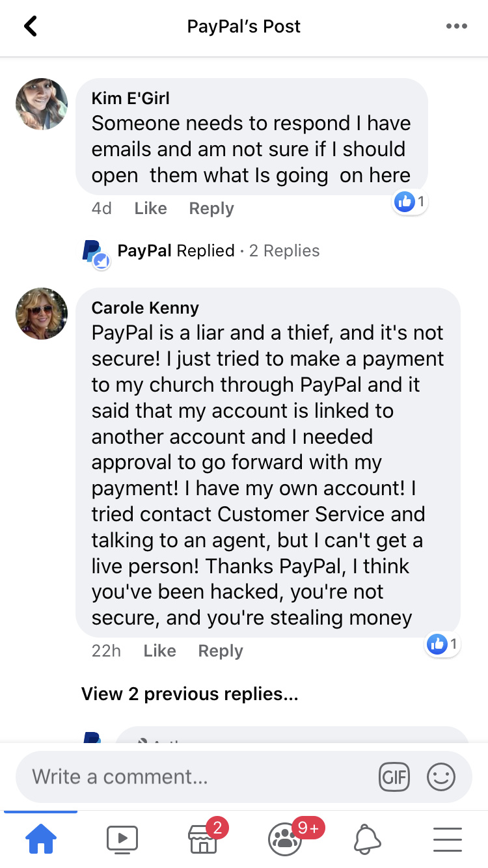488x868 pixels.
Task: Expand View 2 previous replies
Action: tap(190, 694)
